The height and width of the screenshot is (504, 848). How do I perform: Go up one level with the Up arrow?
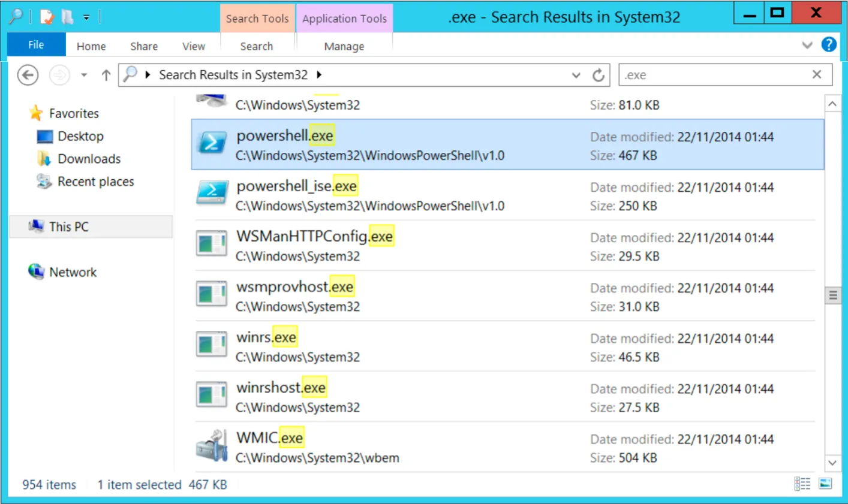[106, 75]
